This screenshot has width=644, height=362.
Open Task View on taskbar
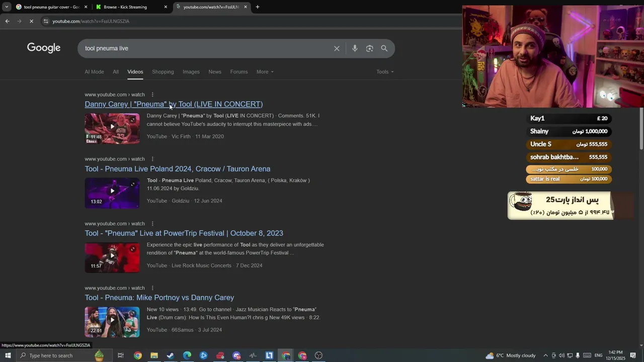pos(121,355)
